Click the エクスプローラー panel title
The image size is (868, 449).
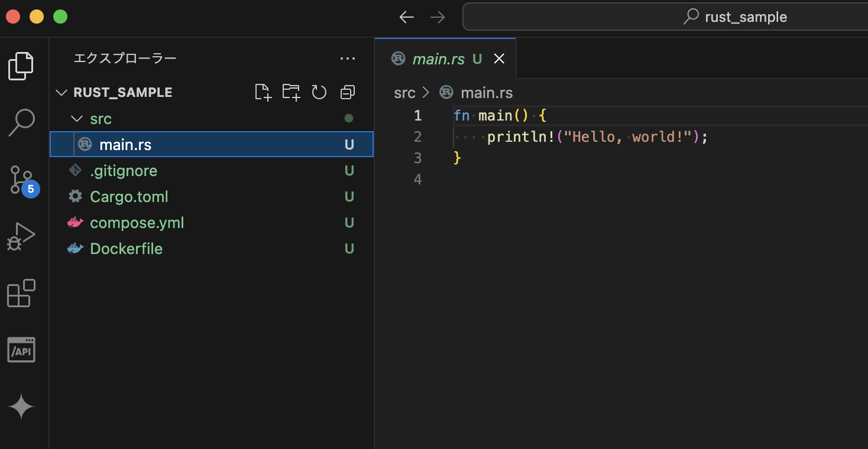pyautogui.click(x=125, y=58)
